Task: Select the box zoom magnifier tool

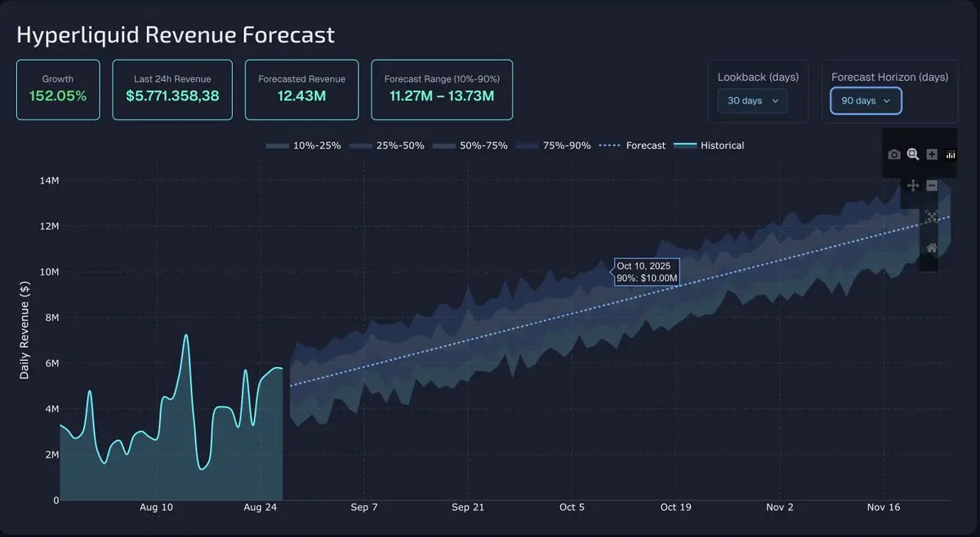Action: [x=913, y=154]
